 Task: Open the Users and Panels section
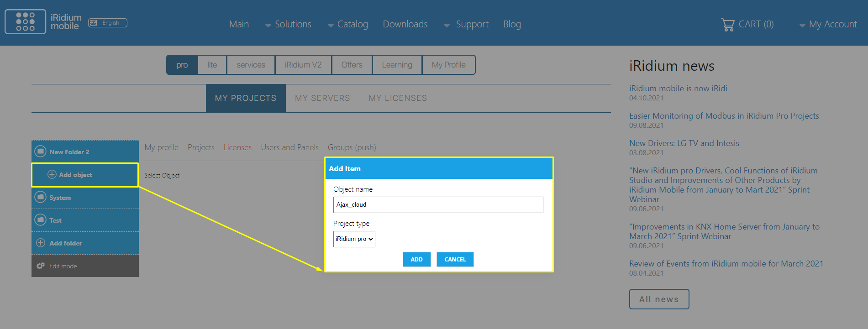(x=289, y=147)
